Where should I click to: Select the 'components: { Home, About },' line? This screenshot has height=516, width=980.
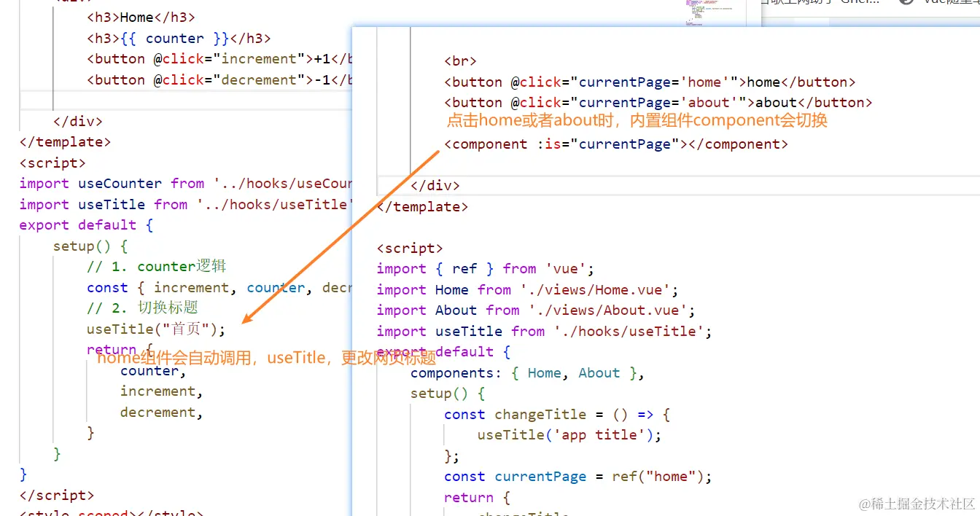click(528, 373)
